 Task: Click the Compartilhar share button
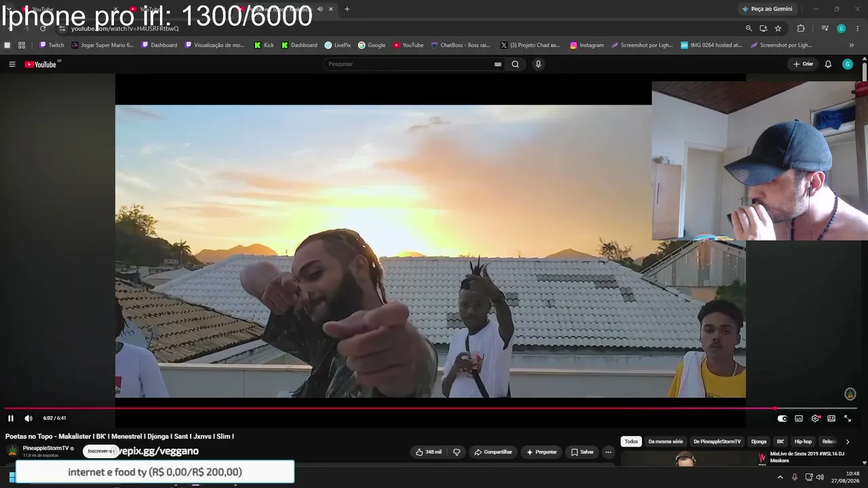pos(493,452)
